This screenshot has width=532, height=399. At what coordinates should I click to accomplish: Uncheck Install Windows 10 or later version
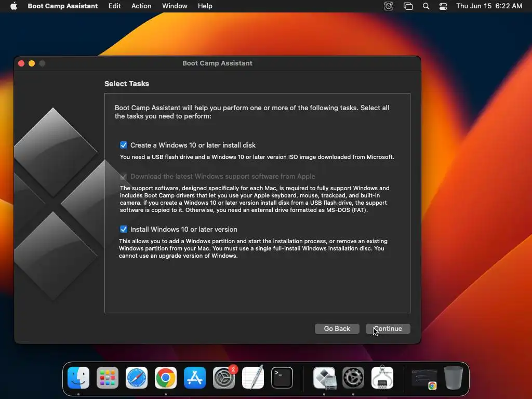124,229
